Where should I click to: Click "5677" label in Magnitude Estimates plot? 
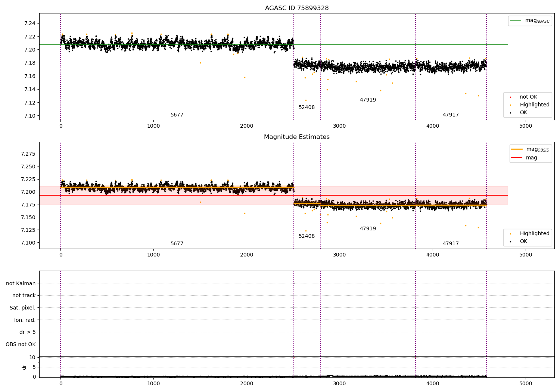(x=177, y=244)
